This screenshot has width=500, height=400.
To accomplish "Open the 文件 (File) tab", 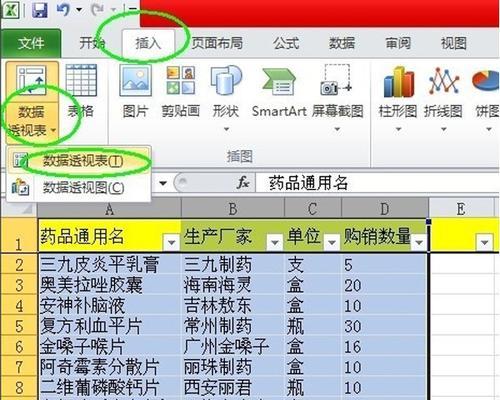I will 31,43.
